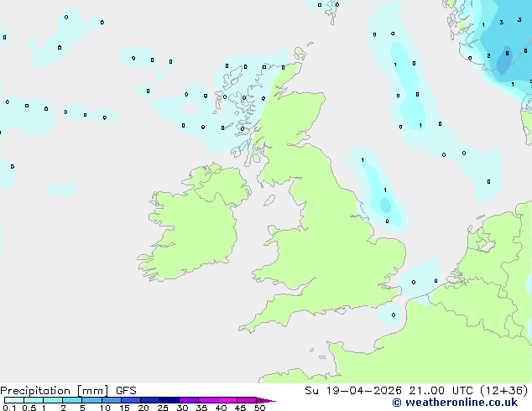Viewport: 532px width, 411px height.
Task: Click the '20' legend scale label
Action: (x=143, y=408)
